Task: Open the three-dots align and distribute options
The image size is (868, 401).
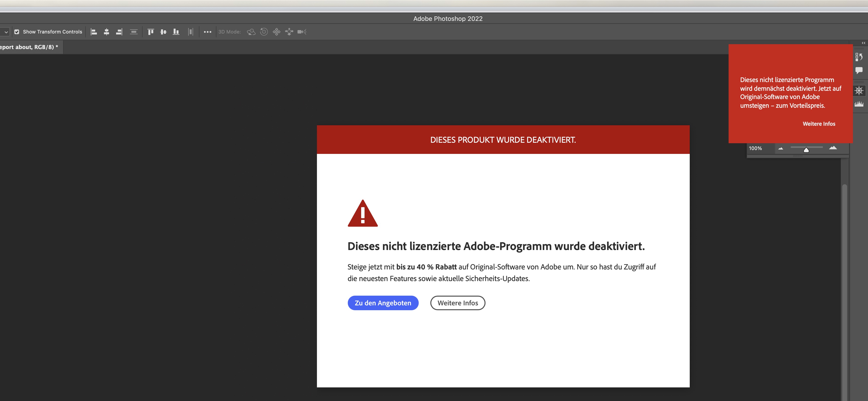Action: [208, 32]
